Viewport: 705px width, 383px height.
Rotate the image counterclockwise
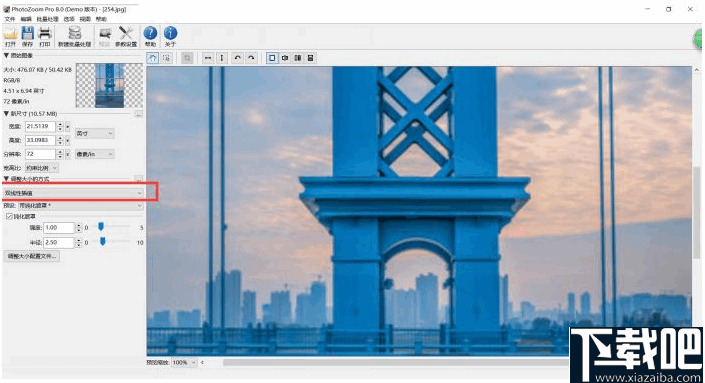pos(237,58)
